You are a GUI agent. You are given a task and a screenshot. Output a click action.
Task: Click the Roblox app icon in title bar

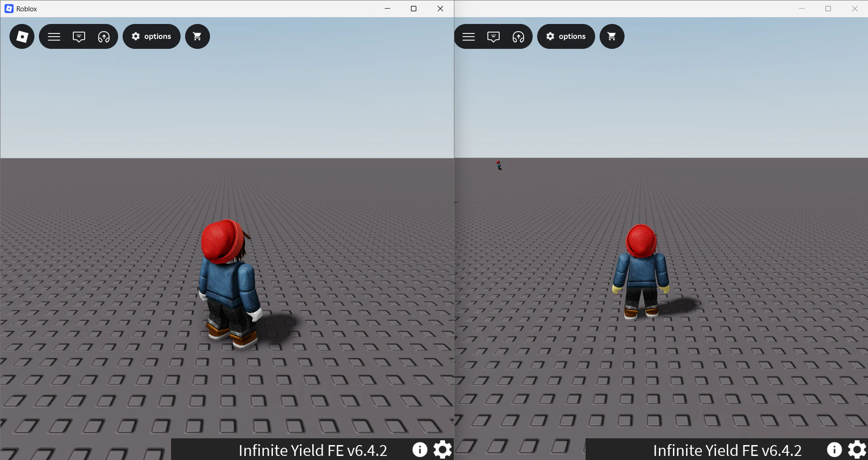(x=9, y=9)
